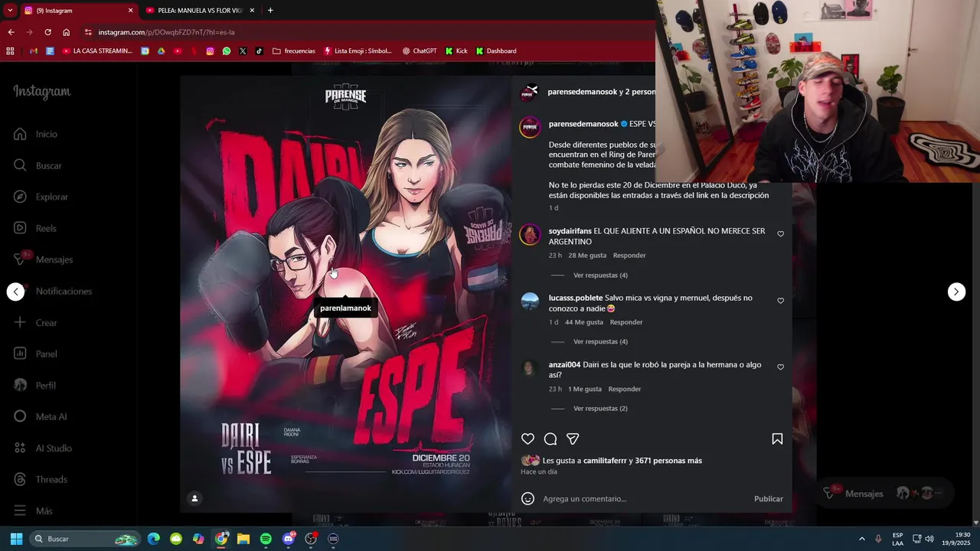Screen dimensions: 980x551
Task: Open Explorar in Instagram sidebar
Action: [41, 197]
